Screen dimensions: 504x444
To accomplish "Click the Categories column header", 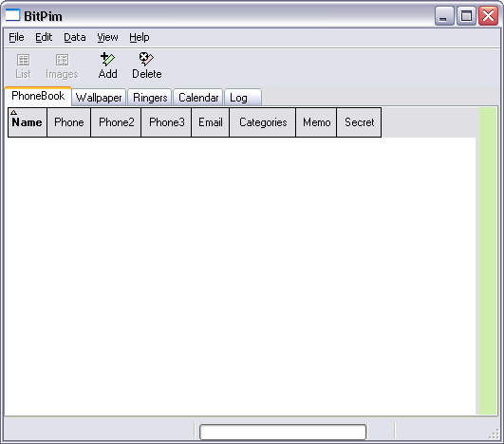I will [x=263, y=122].
